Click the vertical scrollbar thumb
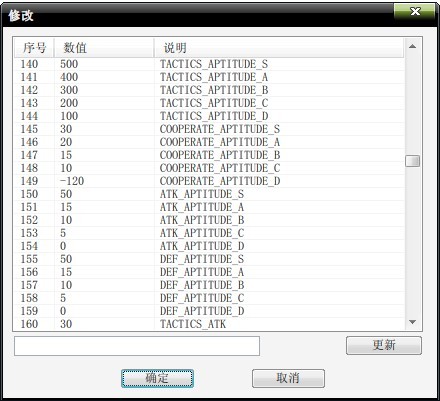The image size is (440, 401). tap(412, 161)
